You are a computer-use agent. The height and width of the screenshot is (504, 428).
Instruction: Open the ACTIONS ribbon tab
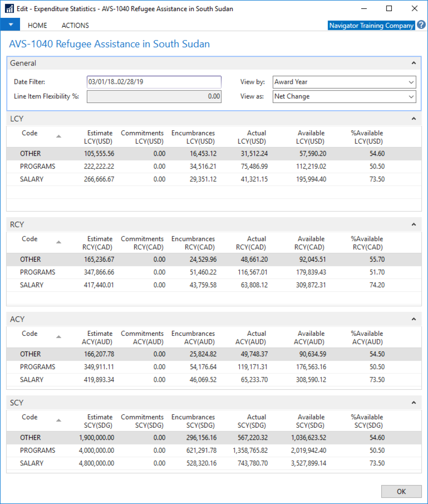[x=74, y=25]
